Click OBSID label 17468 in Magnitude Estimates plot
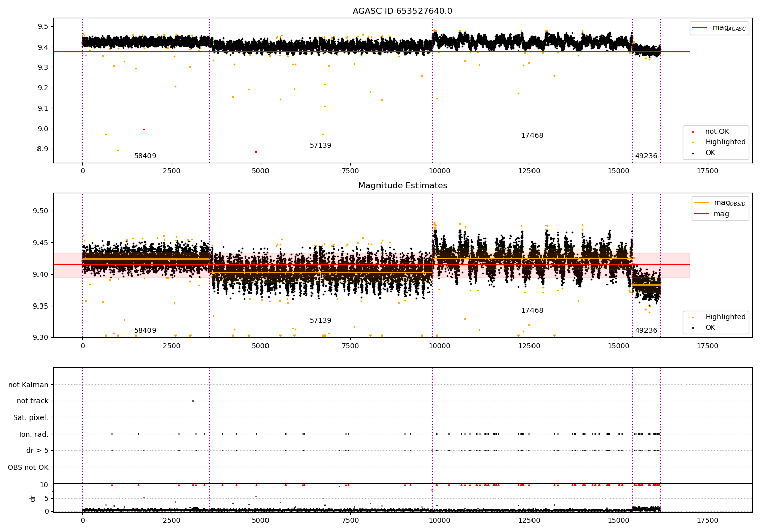The width and height of the screenshot is (760, 532). click(x=532, y=311)
